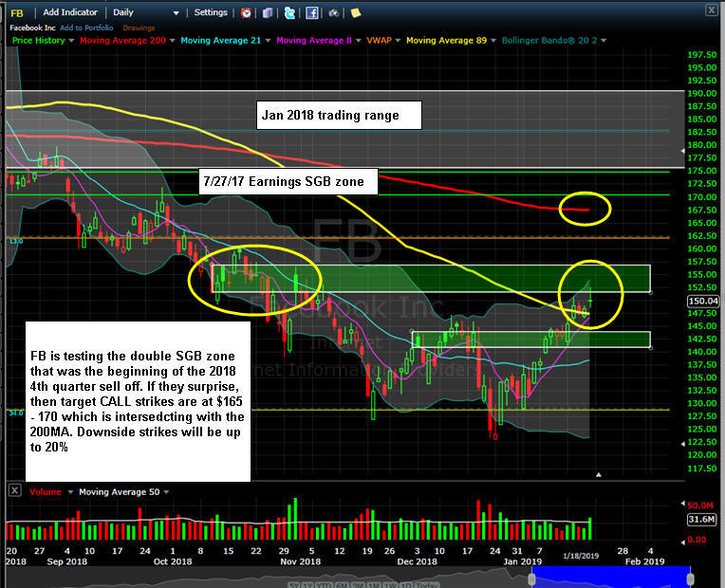
Task: Open the Drawings link
Action: point(139,28)
